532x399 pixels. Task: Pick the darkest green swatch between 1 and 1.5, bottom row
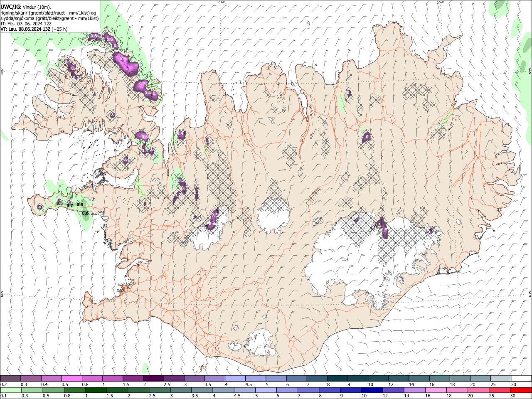pos(96,390)
